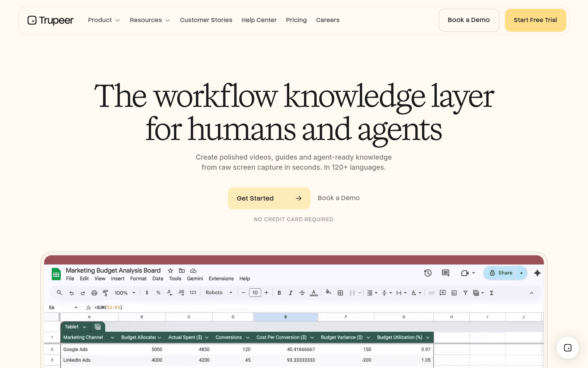Click the merge cells icon
588x368 pixels.
coord(352,293)
